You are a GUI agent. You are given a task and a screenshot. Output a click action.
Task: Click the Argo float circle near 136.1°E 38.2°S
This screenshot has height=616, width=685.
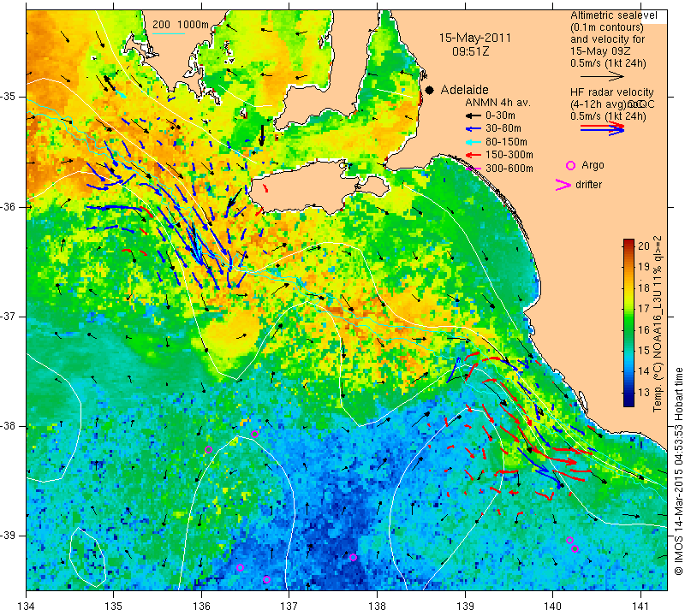[208, 450]
